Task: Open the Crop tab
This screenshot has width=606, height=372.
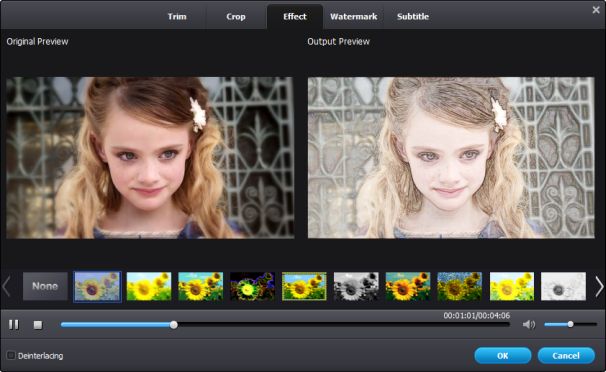Action: [236, 17]
